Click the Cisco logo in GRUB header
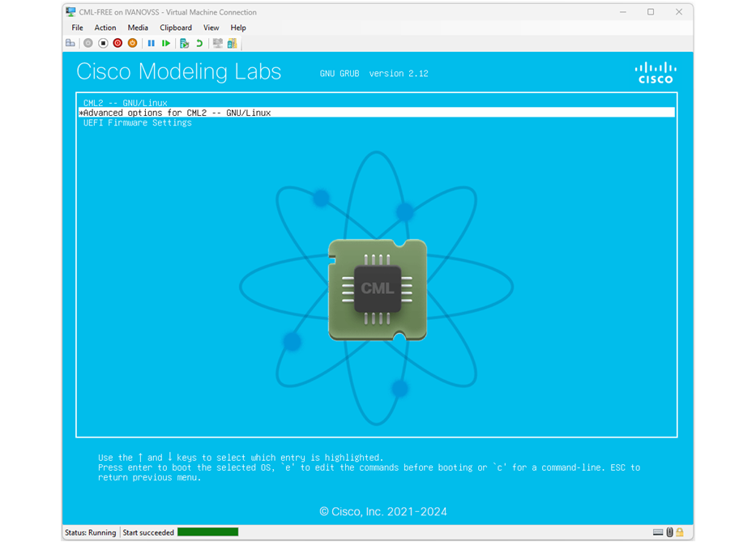The height and width of the screenshot is (542, 756). [656, 73]
